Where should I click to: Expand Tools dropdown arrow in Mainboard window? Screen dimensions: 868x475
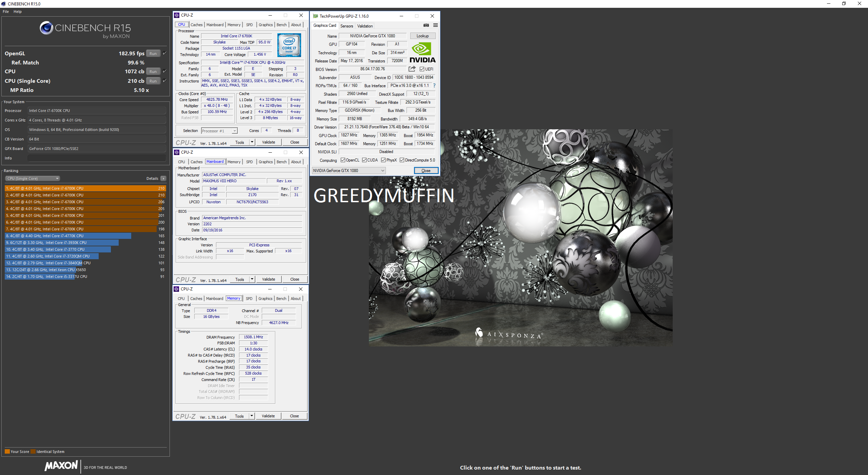pos(252,279)
